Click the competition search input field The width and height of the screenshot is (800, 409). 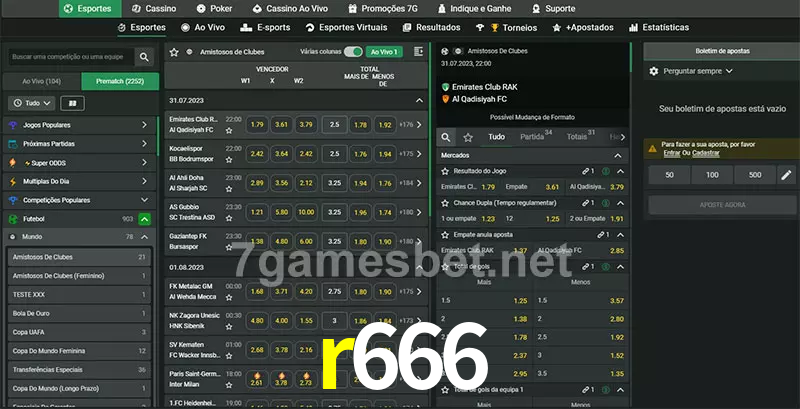(x=71, y=57)
